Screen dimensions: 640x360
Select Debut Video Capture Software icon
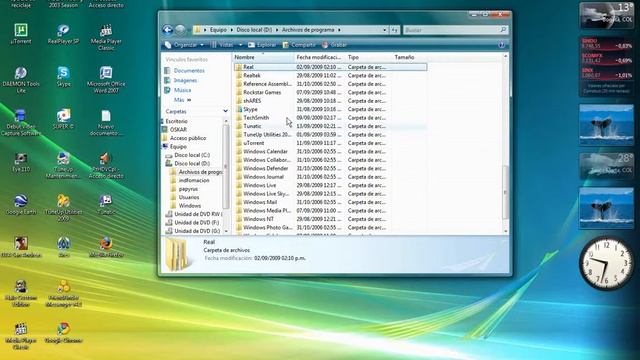[x=21, y=122]
